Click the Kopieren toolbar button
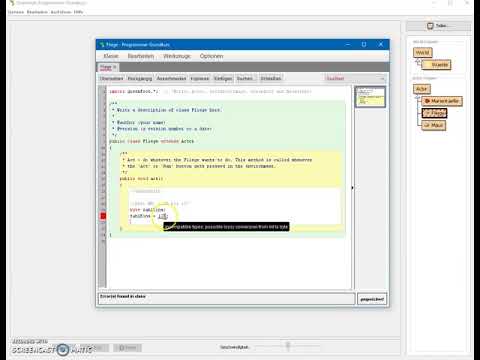The image size is (480, 360). (x=200, y=78)
